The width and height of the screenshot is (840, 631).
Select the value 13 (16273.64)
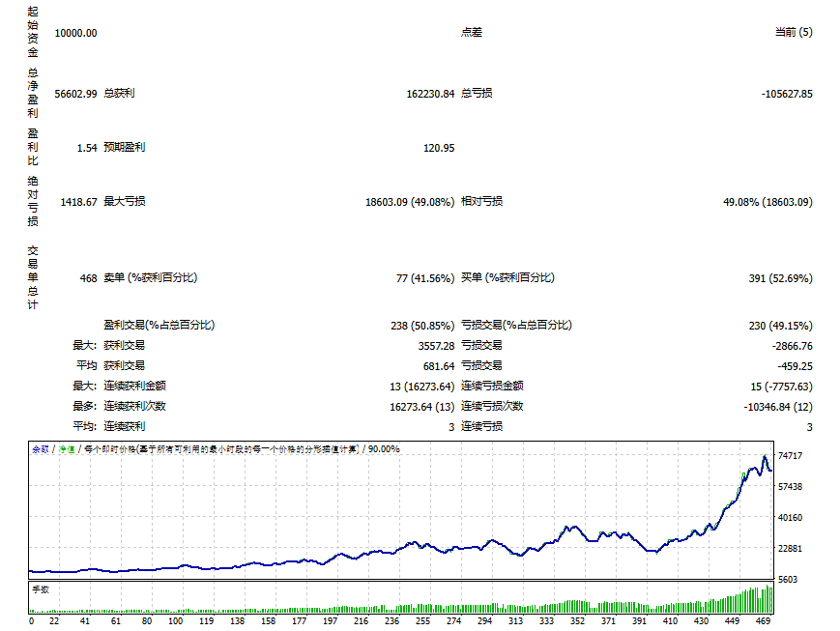(422, 387)
